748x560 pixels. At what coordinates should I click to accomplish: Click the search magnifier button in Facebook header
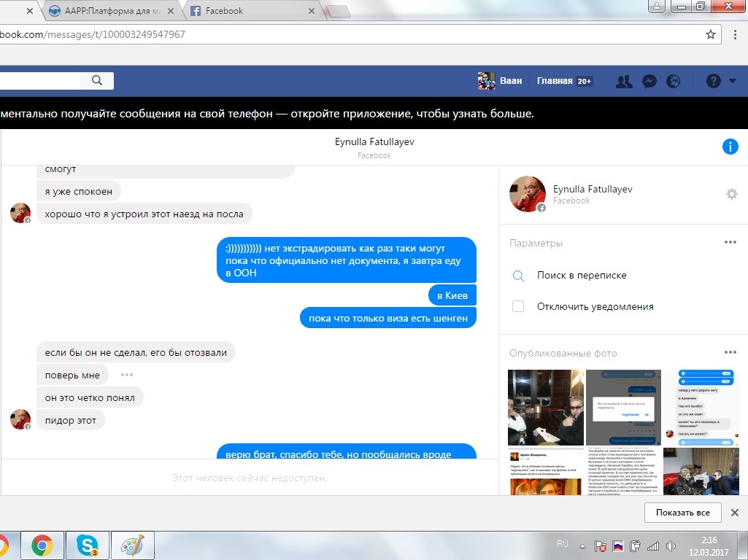coord(97,80)
